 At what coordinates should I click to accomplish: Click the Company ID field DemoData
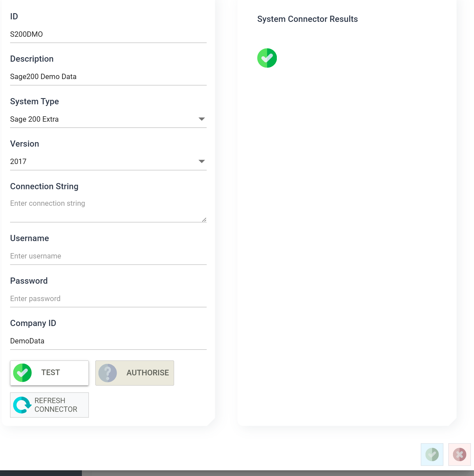click(108, 341)
